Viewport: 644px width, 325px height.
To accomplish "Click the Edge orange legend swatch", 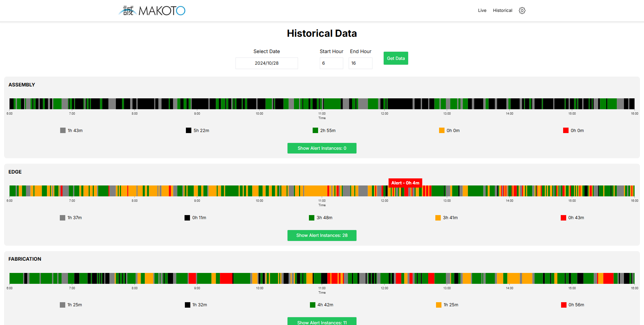I will [438, 218].
